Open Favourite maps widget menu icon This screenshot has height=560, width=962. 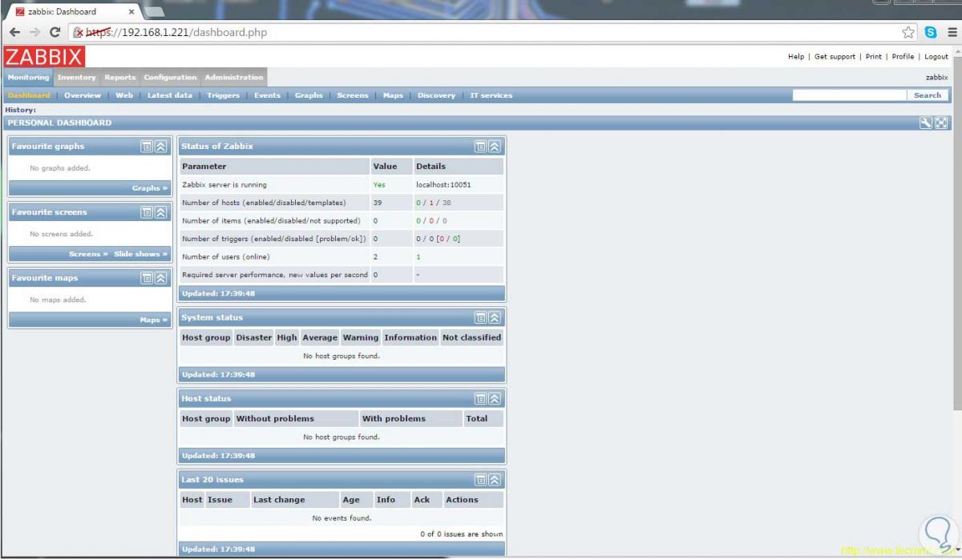tap(147, 278)
